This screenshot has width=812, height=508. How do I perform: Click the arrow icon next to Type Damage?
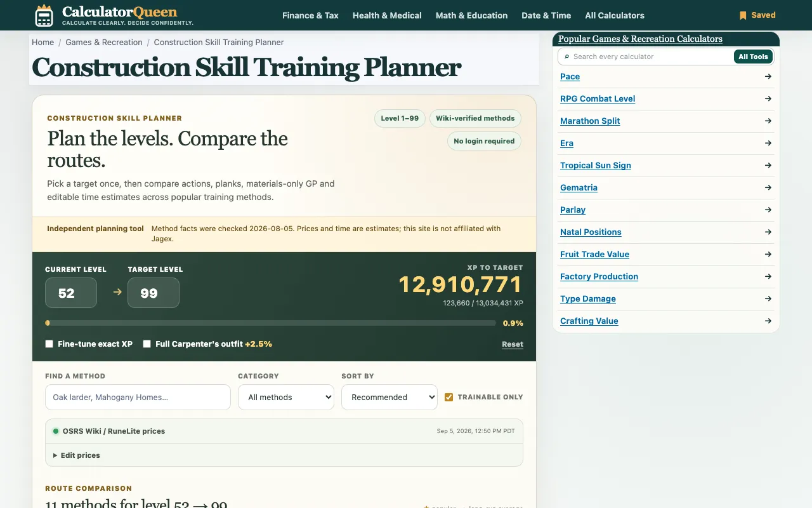point(768,298)
